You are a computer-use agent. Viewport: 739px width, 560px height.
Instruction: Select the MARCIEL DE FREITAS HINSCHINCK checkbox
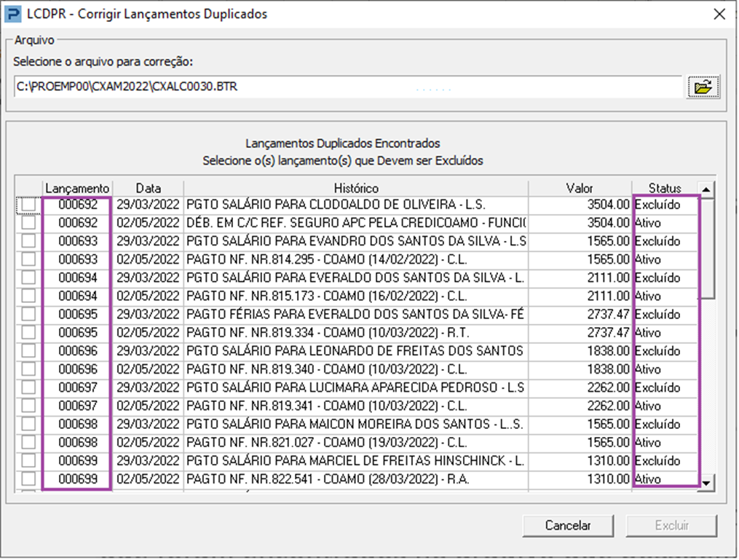28,460
